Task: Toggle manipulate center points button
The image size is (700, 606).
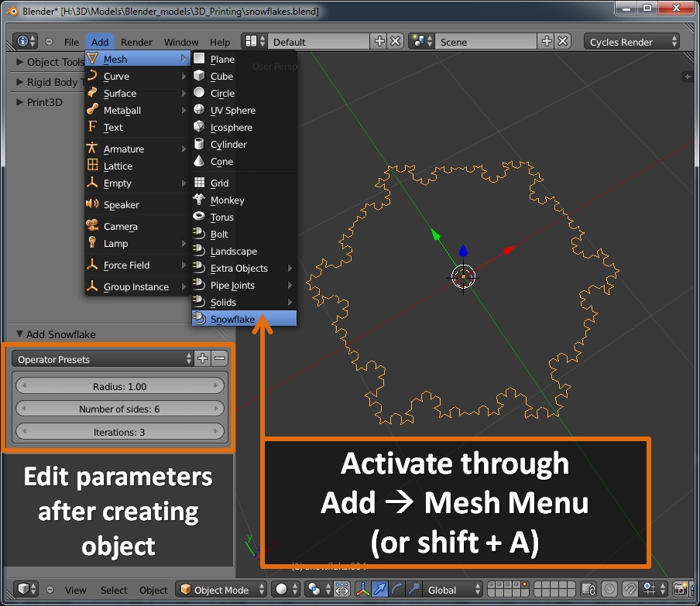Action: point(342,589)
